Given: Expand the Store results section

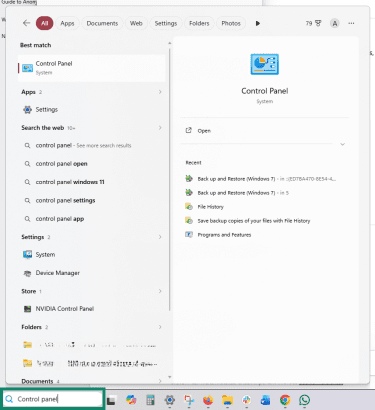Looking at the screenshot, I should click(160, 291).
